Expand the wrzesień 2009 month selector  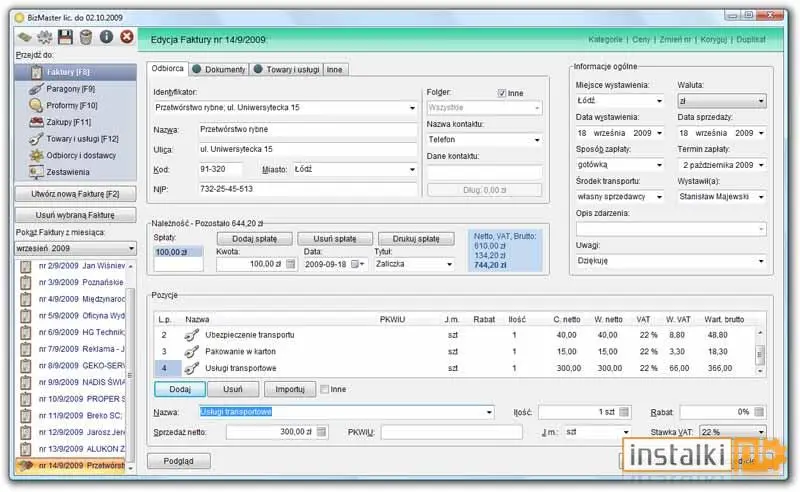pos(131,249)
